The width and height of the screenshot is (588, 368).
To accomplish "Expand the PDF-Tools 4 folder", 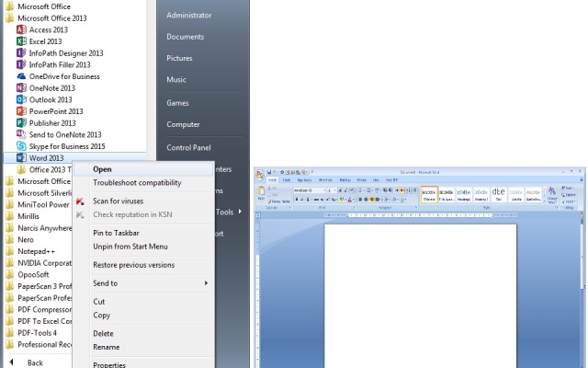I will pos(30,333).
